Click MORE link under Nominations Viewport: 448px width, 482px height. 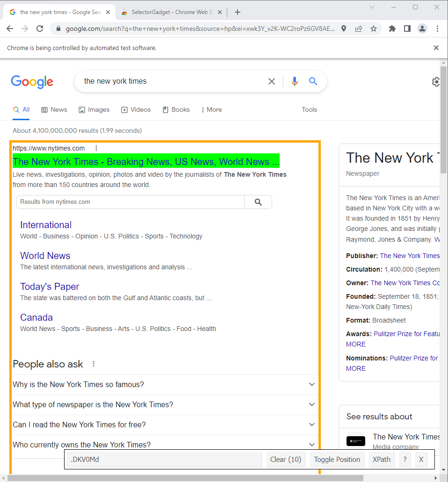tap(356, 368)
